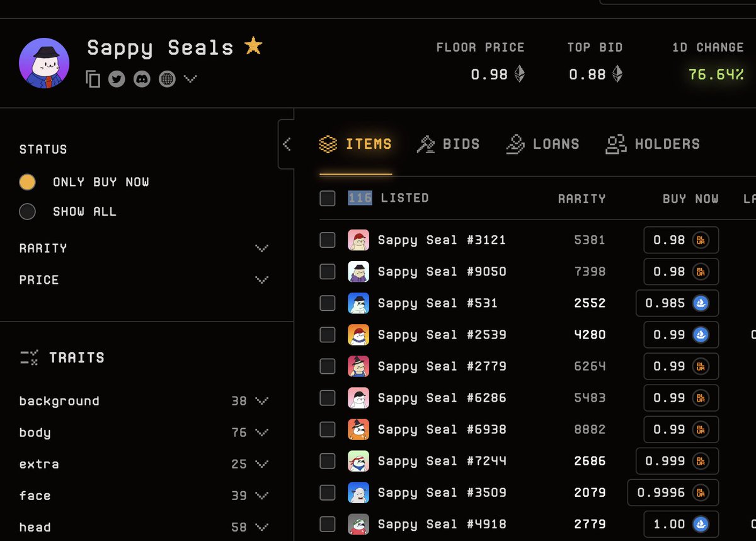
Task: Check the Sappy Seal #3121 checkbox
Action: tap(328, 240)
